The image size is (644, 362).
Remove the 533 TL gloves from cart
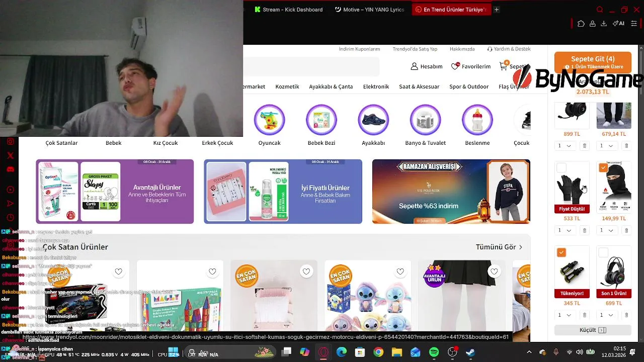click(x=584, y=230)
